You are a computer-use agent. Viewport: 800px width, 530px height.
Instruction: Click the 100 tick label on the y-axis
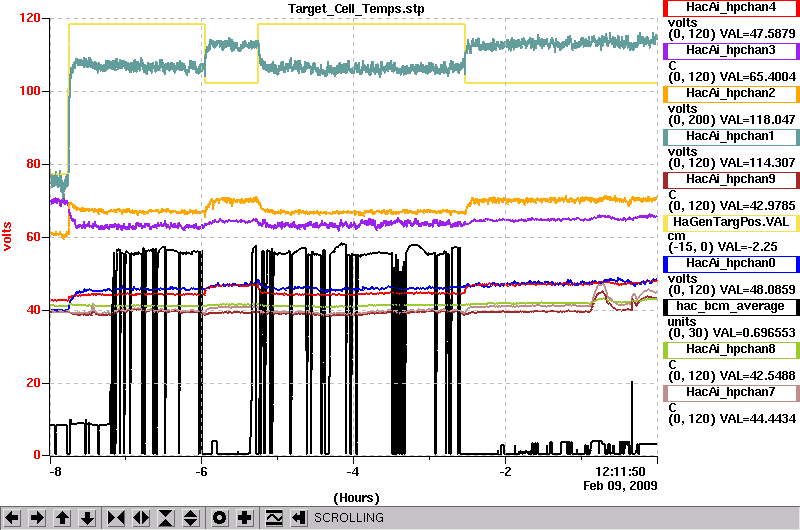click(x=30, y=91)
